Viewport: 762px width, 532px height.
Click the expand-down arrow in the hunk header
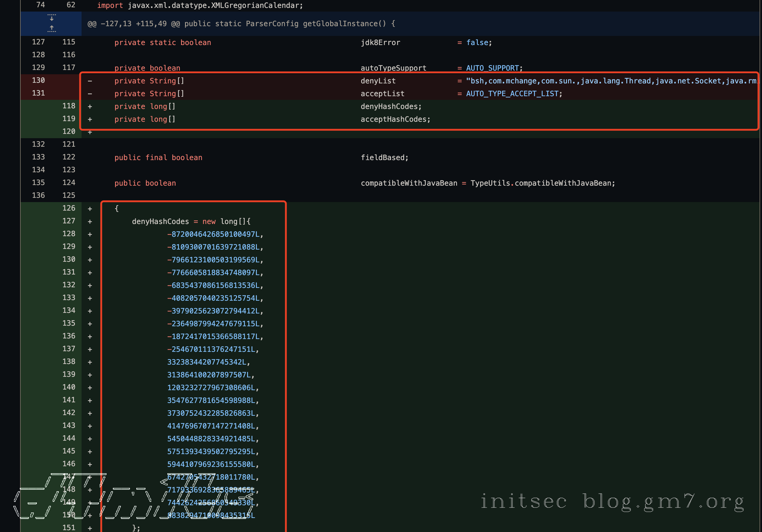point(51,18)
